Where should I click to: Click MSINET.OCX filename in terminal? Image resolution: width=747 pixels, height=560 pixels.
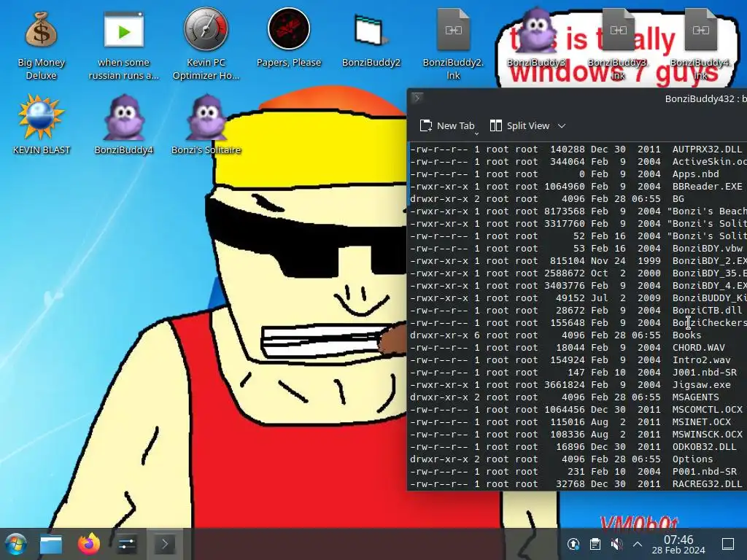pyautogui.click(x=701, y=421)
